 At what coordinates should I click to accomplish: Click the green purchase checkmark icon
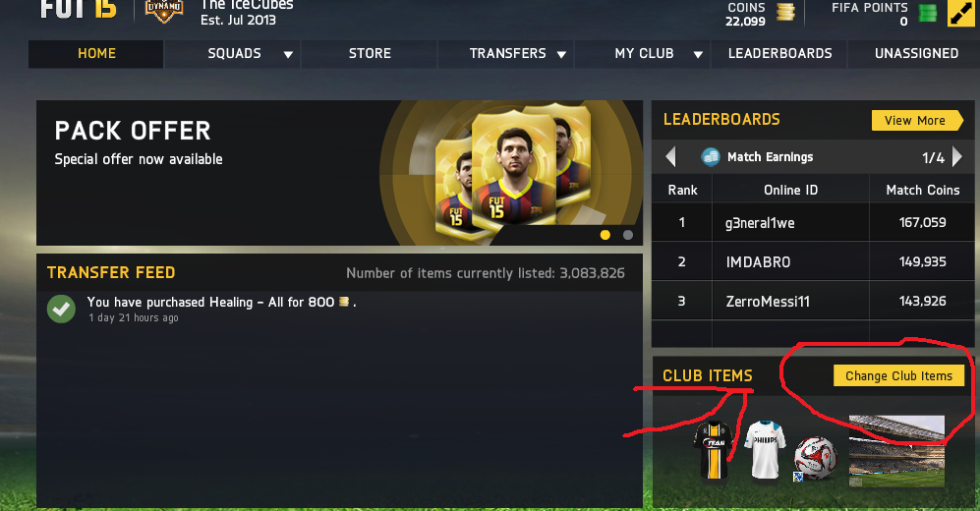61,309
